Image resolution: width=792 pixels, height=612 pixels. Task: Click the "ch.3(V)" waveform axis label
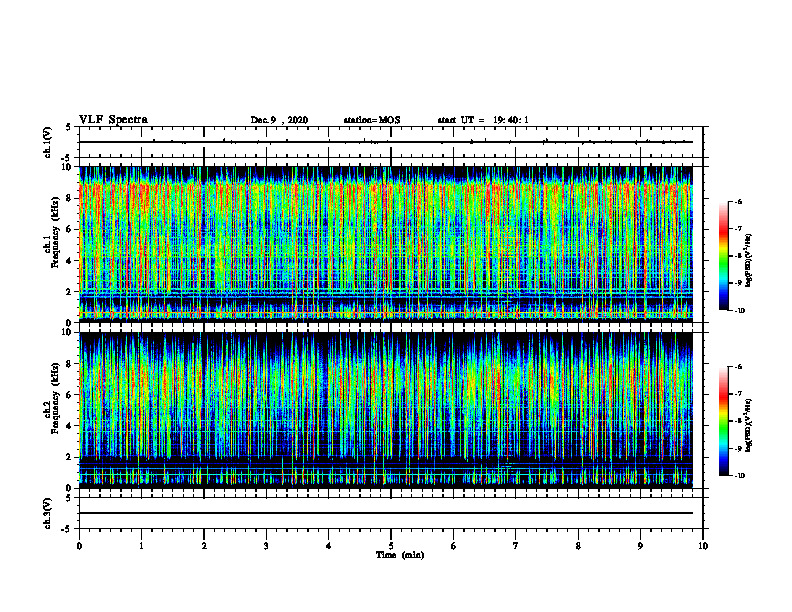click(x=48, y=513)
